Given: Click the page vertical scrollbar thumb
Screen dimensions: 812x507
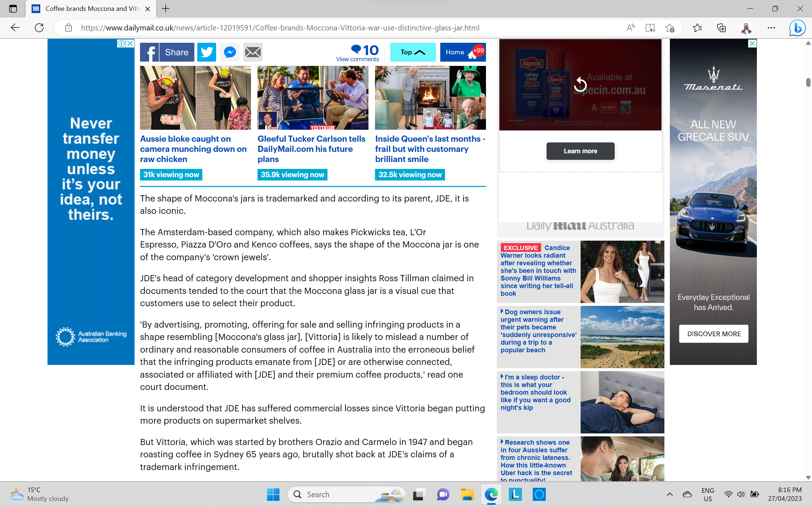Looking at the screenshot, I should tap(808, 82).
